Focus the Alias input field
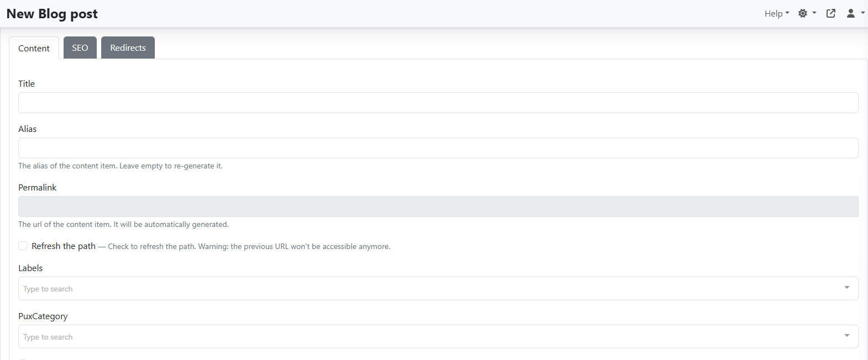This screenshot has height=360, width=868. [438, 148]
